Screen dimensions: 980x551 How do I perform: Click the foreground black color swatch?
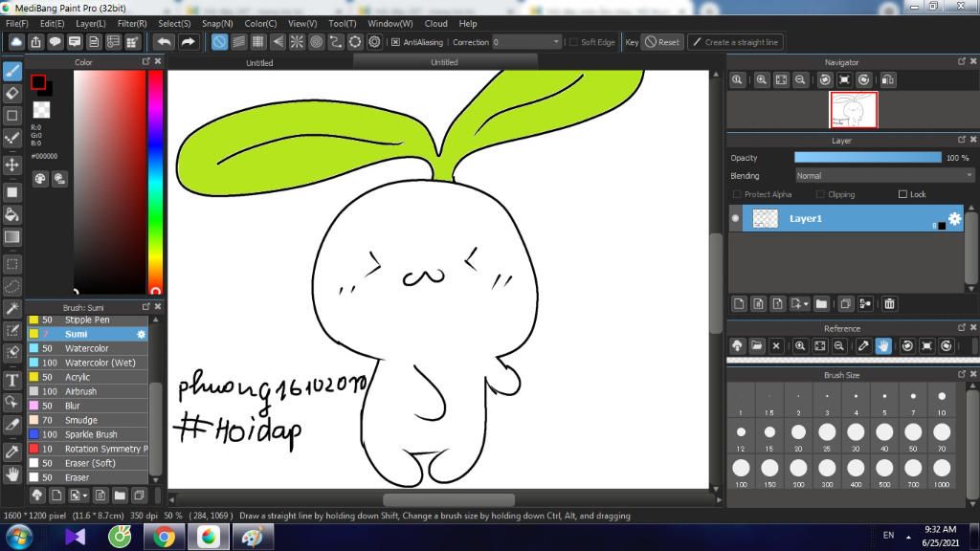[38, 82]
